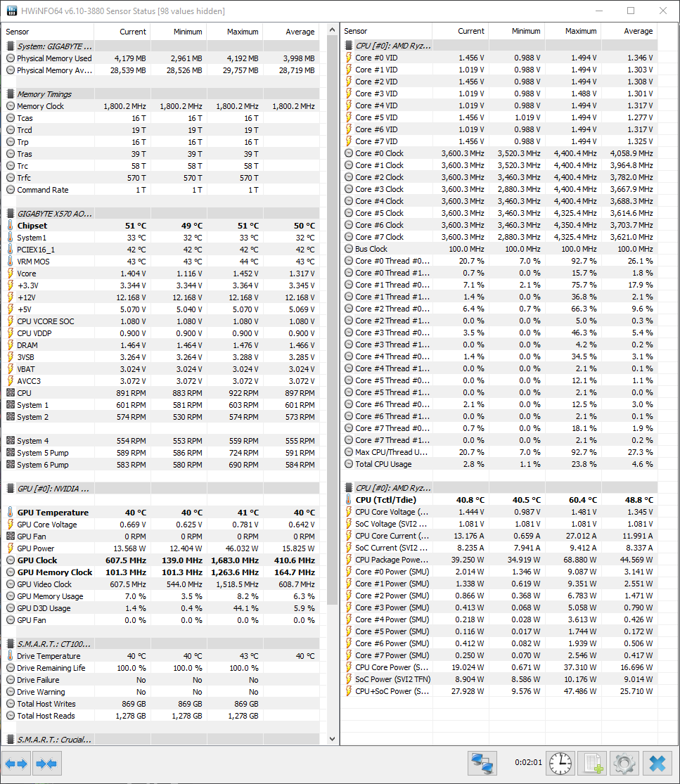
Task: Click the right panel Average column header
Action: coord(629,31)
